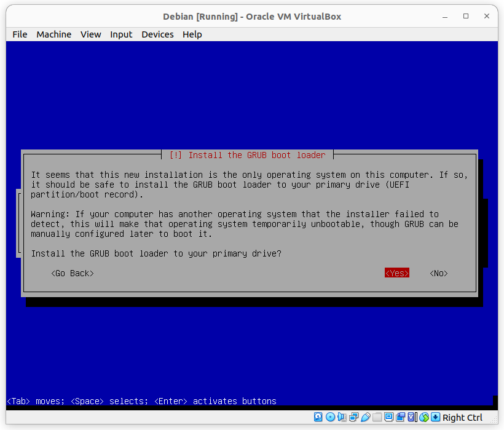The height and width of the screenshot is (430, 504).
Task: Click the virtualization features status icon
Action: [x=411, y=417]
